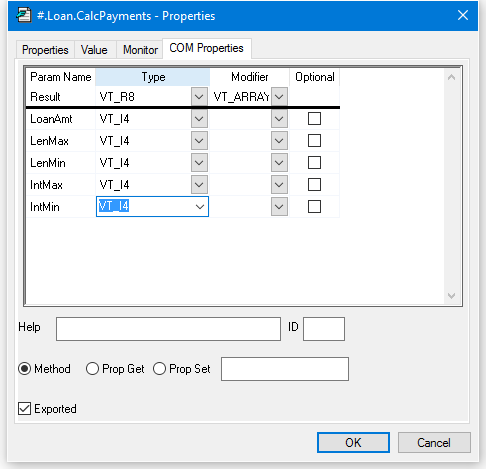Open the LenMax modifier dropdown

pos(279,141)
